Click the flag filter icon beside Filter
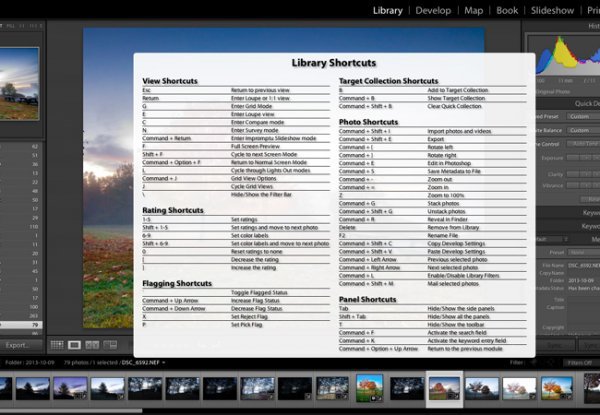Screen dimensions: 600x415 [534, 362]
